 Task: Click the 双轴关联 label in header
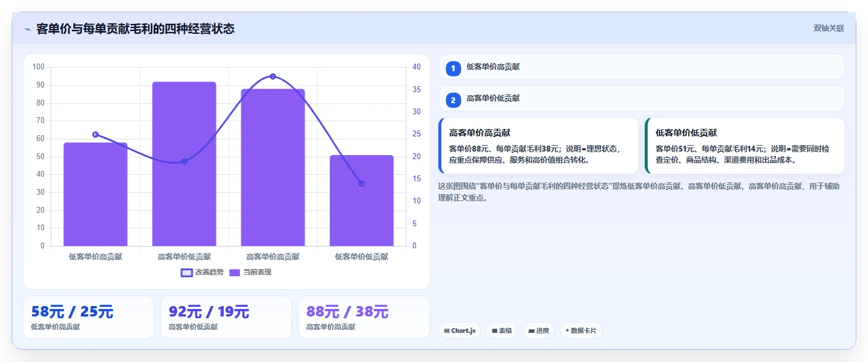[x=828, y=28]
